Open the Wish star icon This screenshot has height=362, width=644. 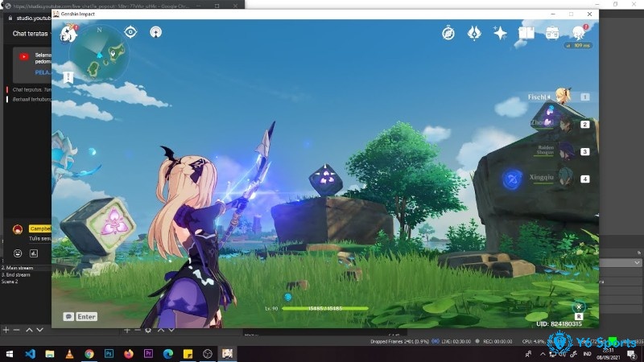pos(500,33)
